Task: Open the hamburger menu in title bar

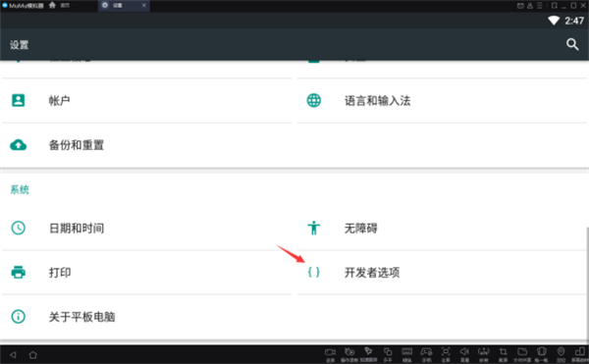Action: (539, 5)
